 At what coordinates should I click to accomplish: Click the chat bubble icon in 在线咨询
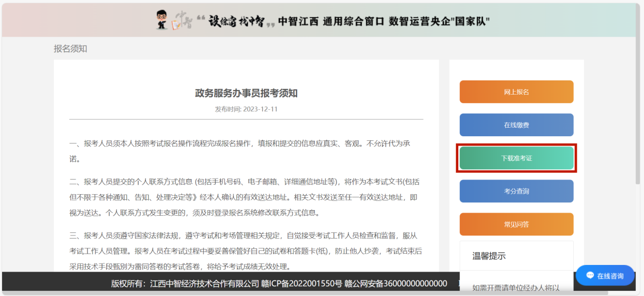point(590,275)
